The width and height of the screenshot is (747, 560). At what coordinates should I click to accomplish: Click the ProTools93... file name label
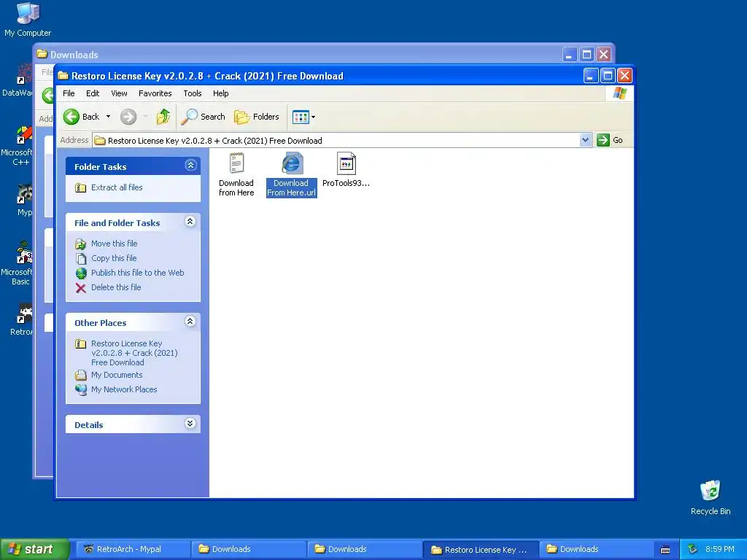pos(346,183)
